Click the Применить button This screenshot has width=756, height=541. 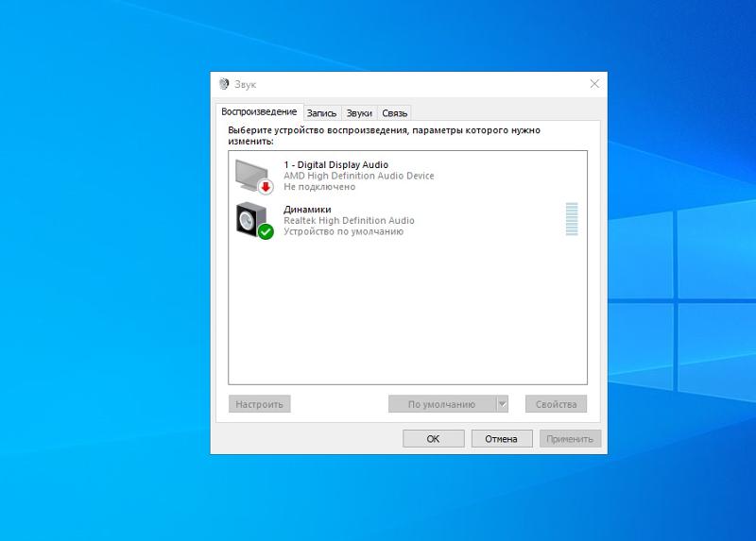[570, 439]
